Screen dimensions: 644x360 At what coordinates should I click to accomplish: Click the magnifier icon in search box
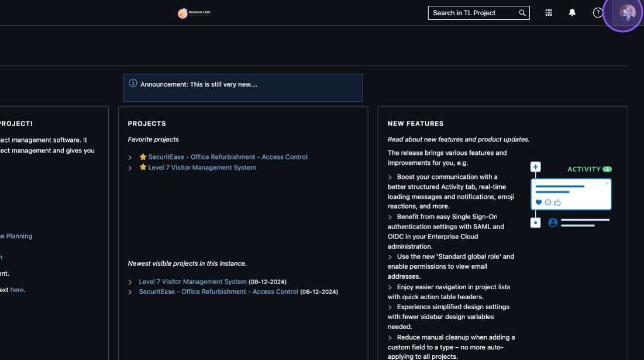[x=522, y=13]
